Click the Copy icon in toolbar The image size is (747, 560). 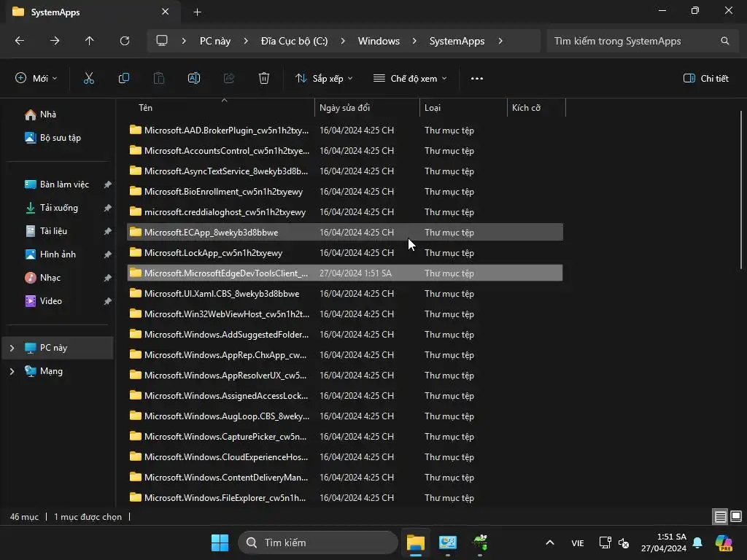(x=124, y=79)
